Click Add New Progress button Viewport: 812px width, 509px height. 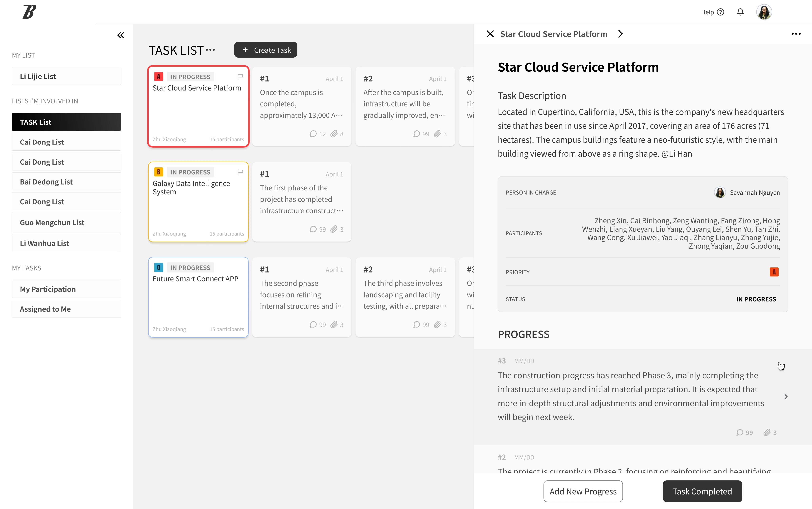coord(583,492)
